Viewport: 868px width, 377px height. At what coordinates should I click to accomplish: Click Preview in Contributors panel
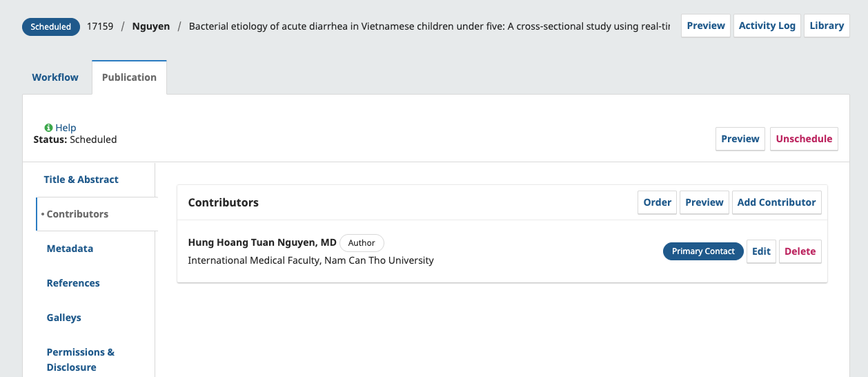(704, 202)
